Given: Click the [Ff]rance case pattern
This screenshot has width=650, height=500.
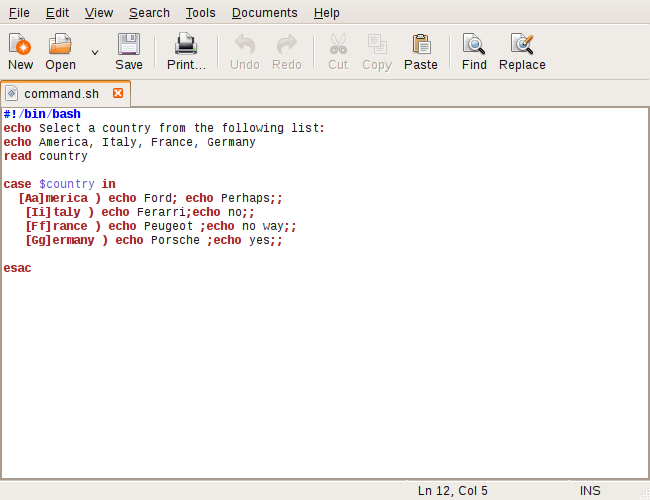Looking at the screenshot, I should [x=56, y=226].
